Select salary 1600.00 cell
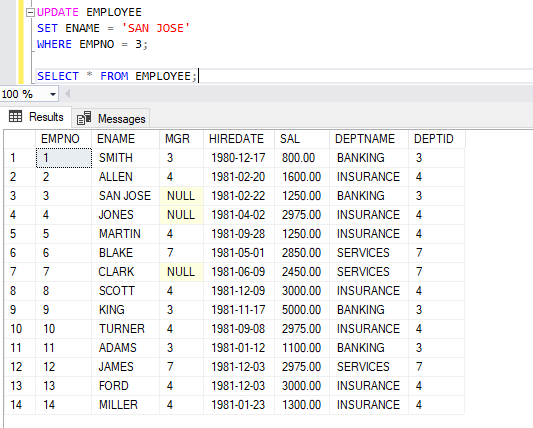533x428 pixels. tap(302, 177)
